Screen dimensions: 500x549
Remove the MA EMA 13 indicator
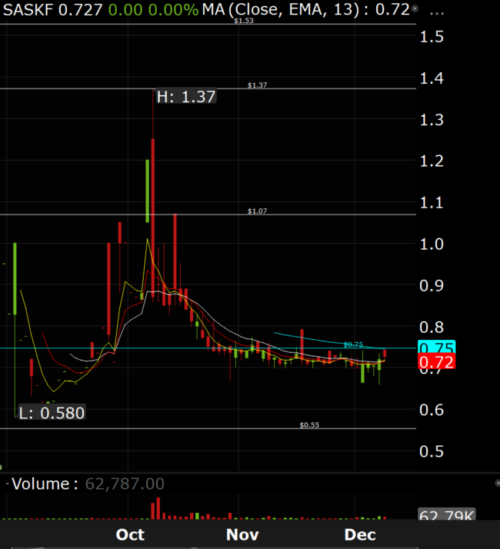pos(415,9)
